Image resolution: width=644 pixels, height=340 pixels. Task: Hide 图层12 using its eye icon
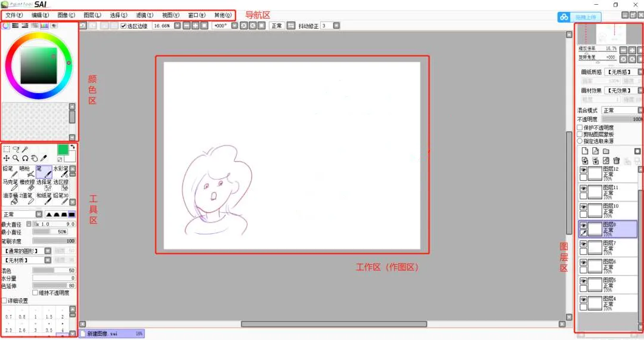(x=583, y=170)
